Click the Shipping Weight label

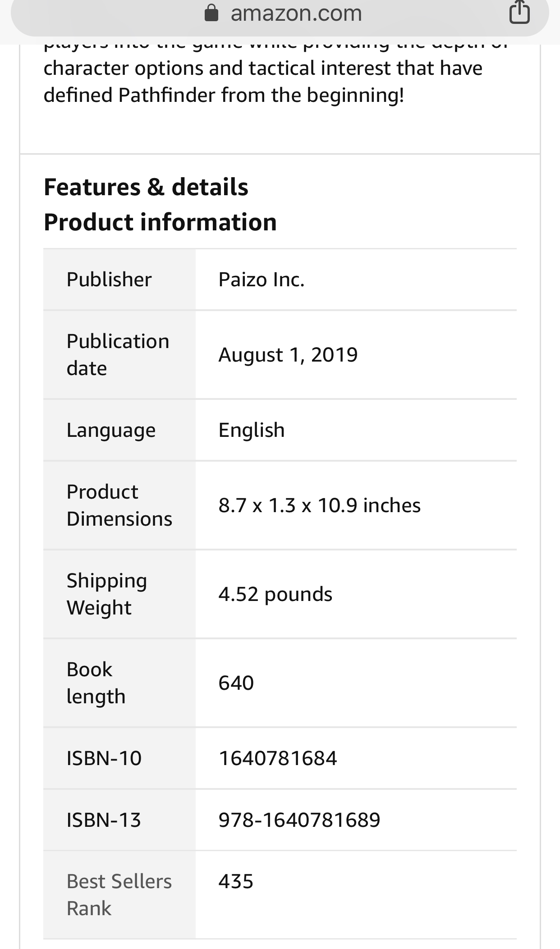point(107,594)
